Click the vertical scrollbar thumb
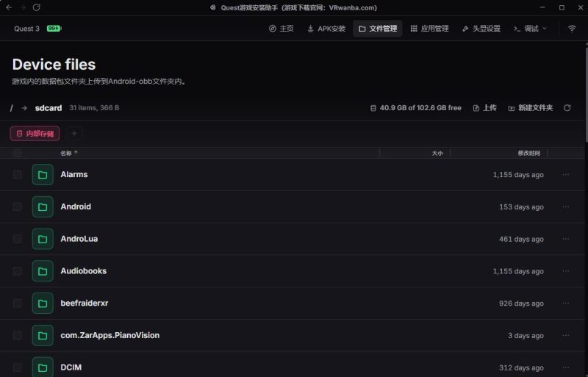The height and width of the screenshot is (377, 588). (x=587, y=93)
